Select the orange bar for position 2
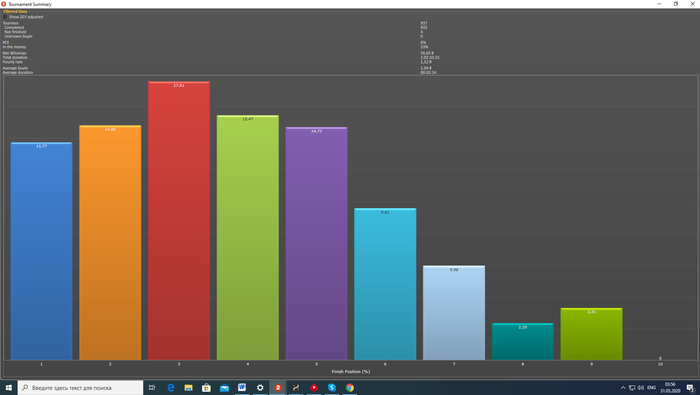The width and height of the screenshot is (700, 395). click(x=110, y=242)
